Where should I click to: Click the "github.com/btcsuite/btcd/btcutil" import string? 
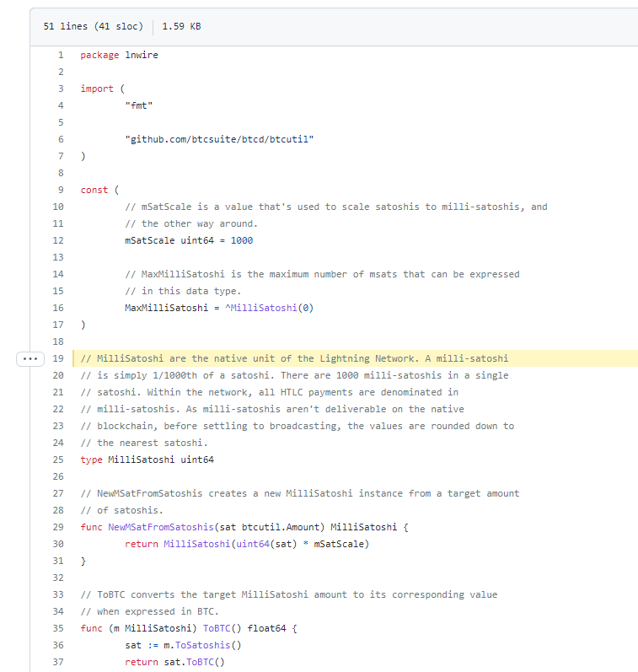pos(219,139)
